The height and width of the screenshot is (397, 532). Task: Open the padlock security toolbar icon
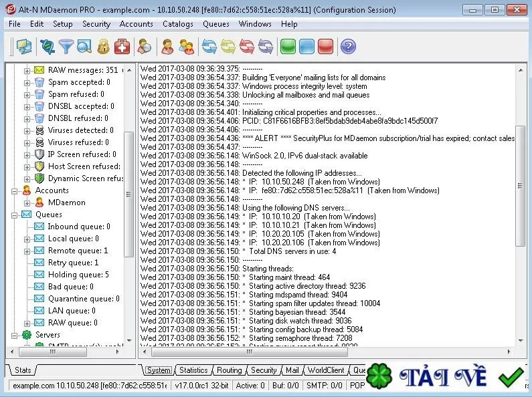(x=104, y=47)
